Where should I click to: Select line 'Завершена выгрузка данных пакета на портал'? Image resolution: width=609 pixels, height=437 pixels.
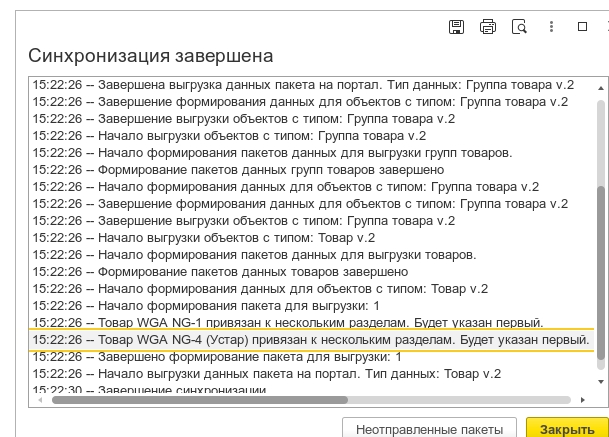(300, 85)
